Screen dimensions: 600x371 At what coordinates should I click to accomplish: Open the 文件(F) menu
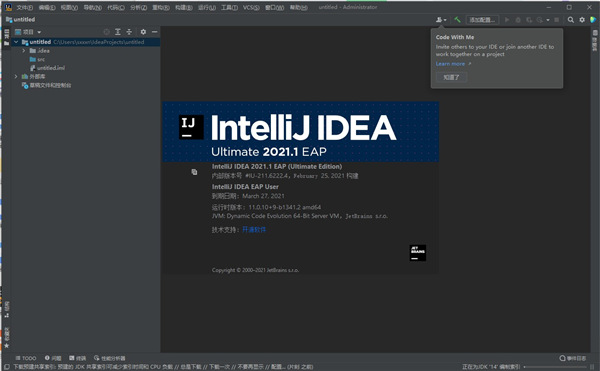(24, 7)
